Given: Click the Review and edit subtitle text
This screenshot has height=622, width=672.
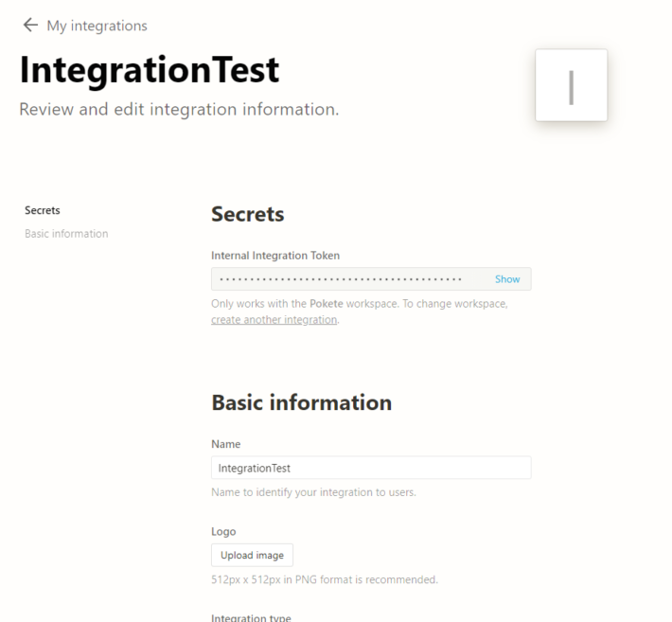Looking at the screenshot, I should click(179, 110).
